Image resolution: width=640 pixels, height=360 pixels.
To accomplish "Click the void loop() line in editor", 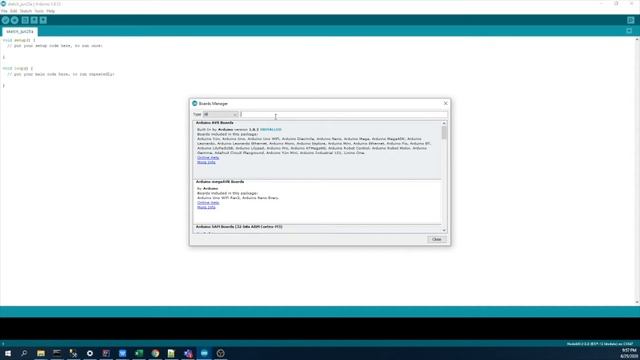I will (18, 69).
